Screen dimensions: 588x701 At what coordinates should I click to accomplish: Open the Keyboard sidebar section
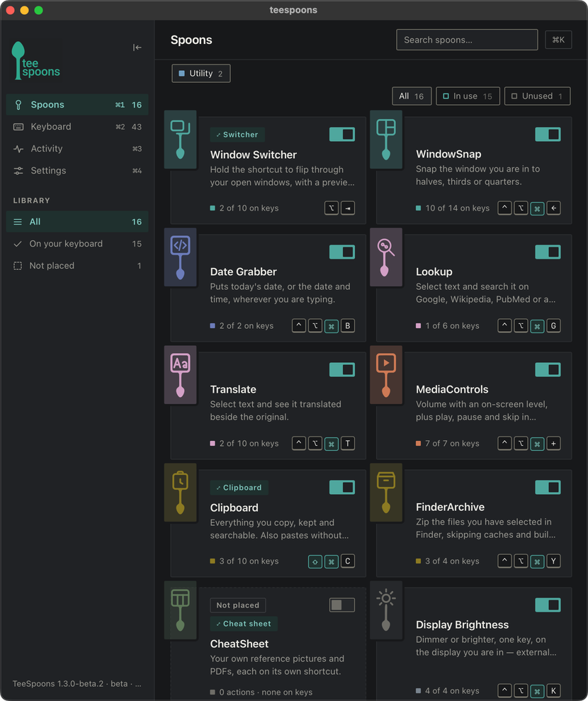click(77, 126)
